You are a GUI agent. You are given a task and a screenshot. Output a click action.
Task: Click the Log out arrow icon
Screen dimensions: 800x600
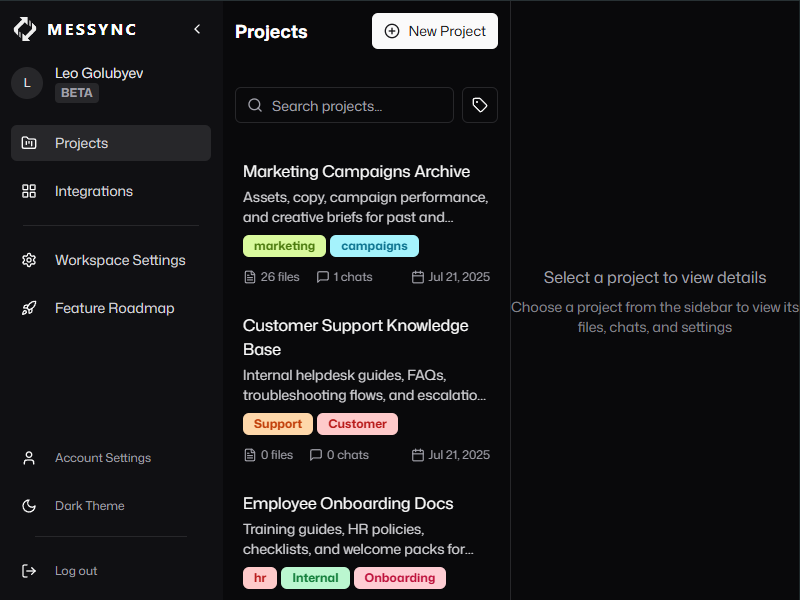(x=29, y=571)
